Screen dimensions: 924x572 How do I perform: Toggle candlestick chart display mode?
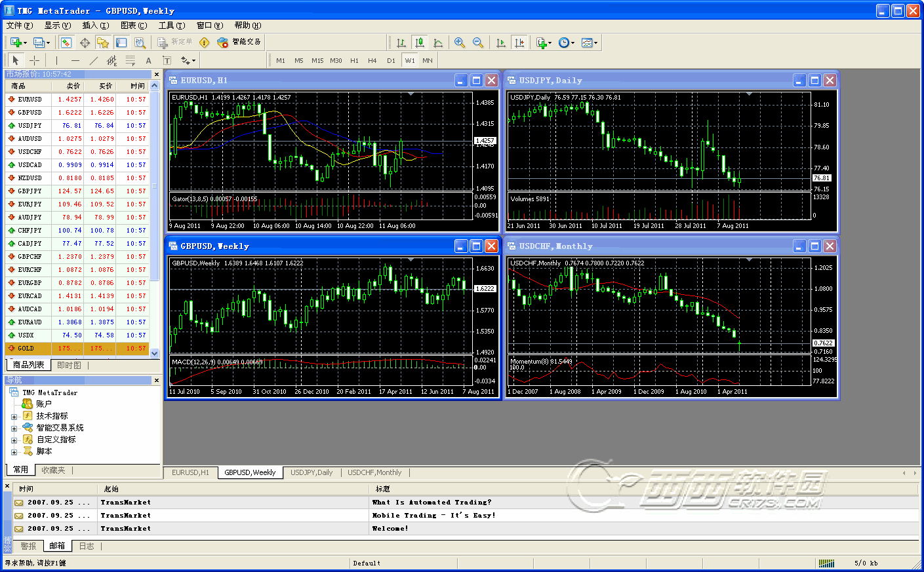click(x=420, y=43)
